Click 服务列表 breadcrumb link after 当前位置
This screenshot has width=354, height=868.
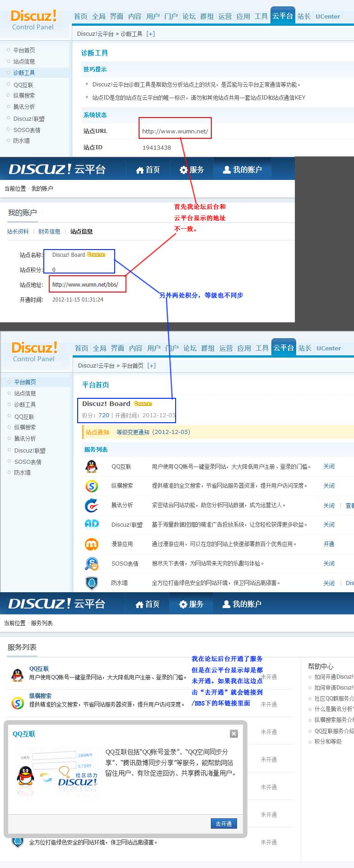[x=42, y=623]
